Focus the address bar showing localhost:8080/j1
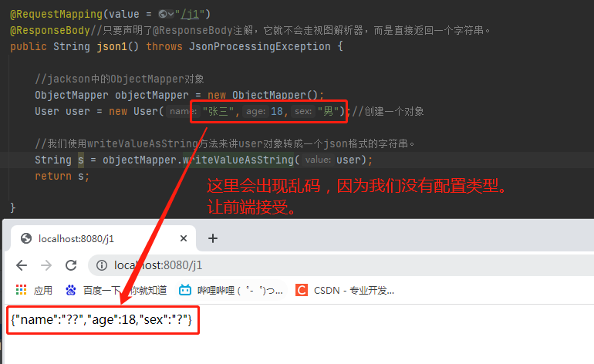This screenshot has height=364, width=594. point(341,265)
